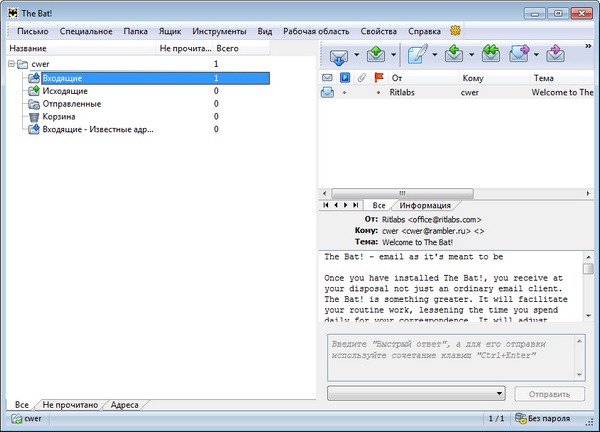This screenshot has width=600, height=432.
Task: Click the settings gear icon in menu bar
Action: point(455,31)
